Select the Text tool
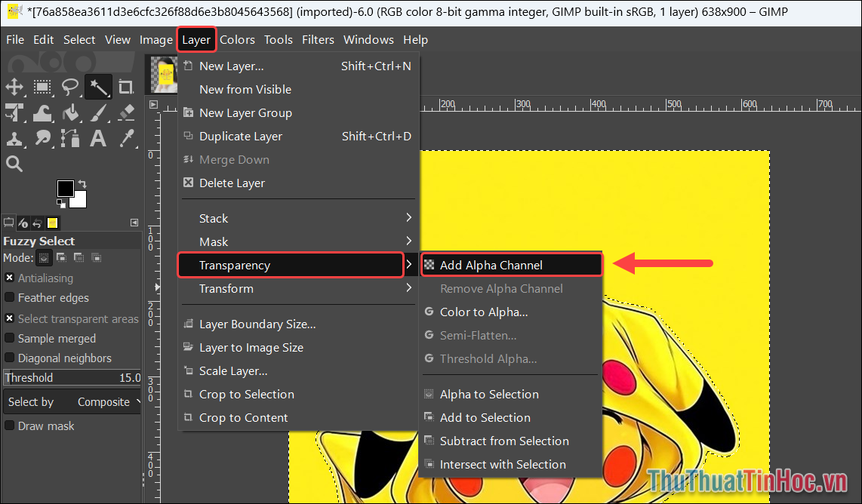This screenshot has width=862, height=504. [98, 138]
